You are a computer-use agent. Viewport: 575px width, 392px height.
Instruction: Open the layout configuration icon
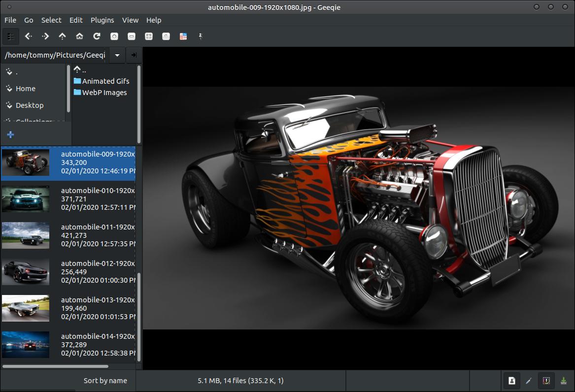(x=183, y=36)
